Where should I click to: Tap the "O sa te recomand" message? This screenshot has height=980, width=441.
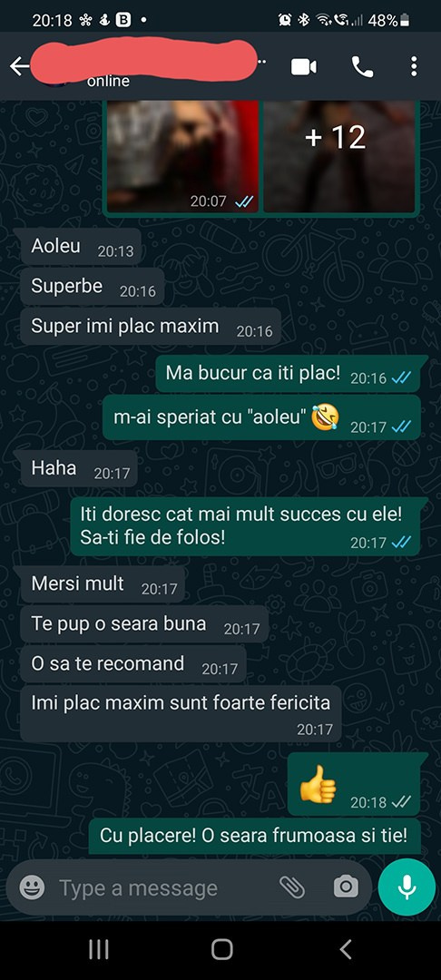[133, 664]
